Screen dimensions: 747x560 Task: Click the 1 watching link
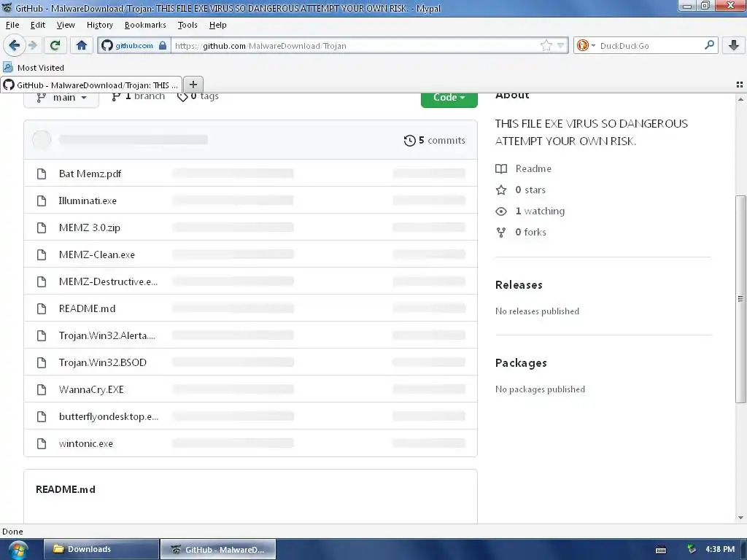point(530,211)
